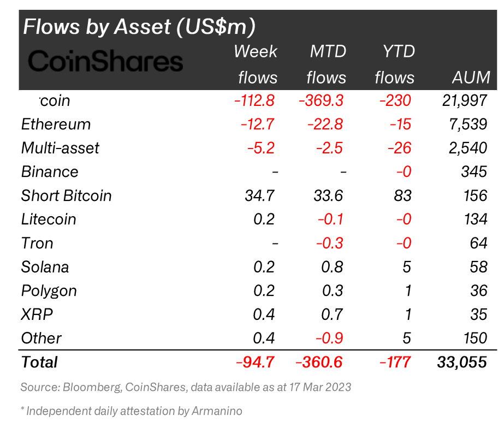Viewport: 504px width, 422px height.
Task: Select the Polygon row label
Action: pos(49,290)
